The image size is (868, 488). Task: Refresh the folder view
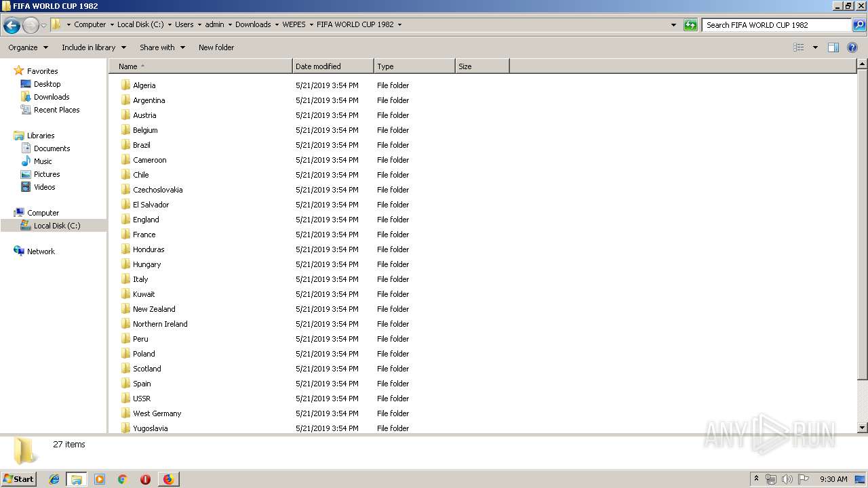click(x=690, y=25)
